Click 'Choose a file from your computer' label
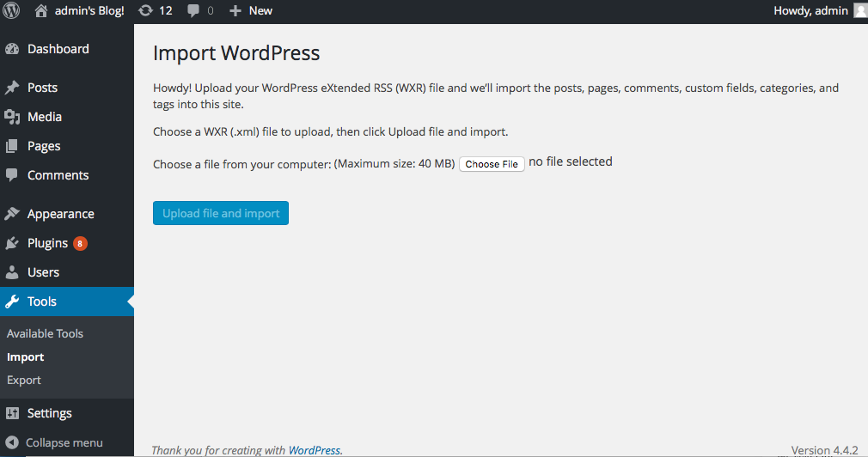Screen dimensions: 868x457 [241, 164]
